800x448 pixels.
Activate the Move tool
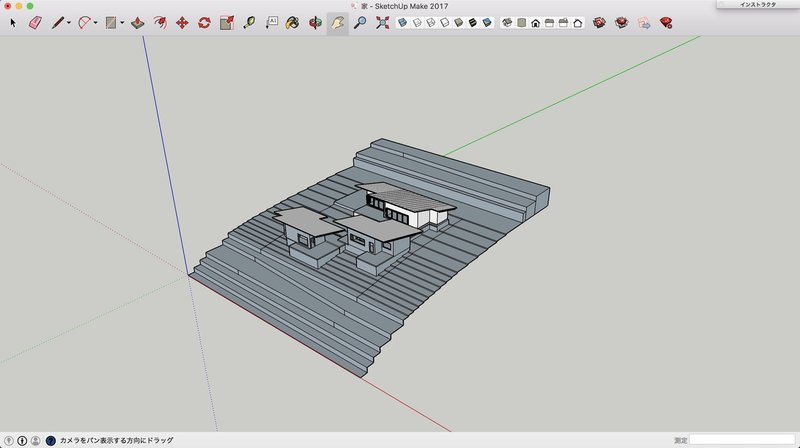[181, 21]
